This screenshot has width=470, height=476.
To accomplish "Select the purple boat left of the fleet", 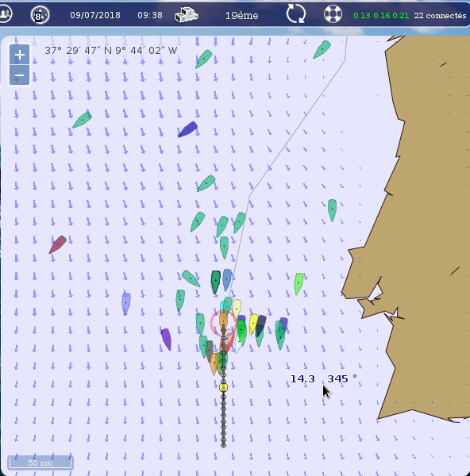I will [x=166, y=339].
